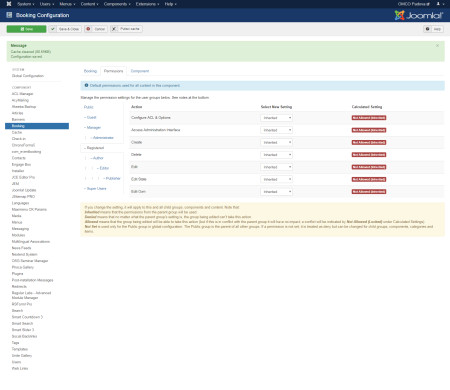Click the Joomla! logo in the header
Screen dimensions: 450x390
(419, 15)
